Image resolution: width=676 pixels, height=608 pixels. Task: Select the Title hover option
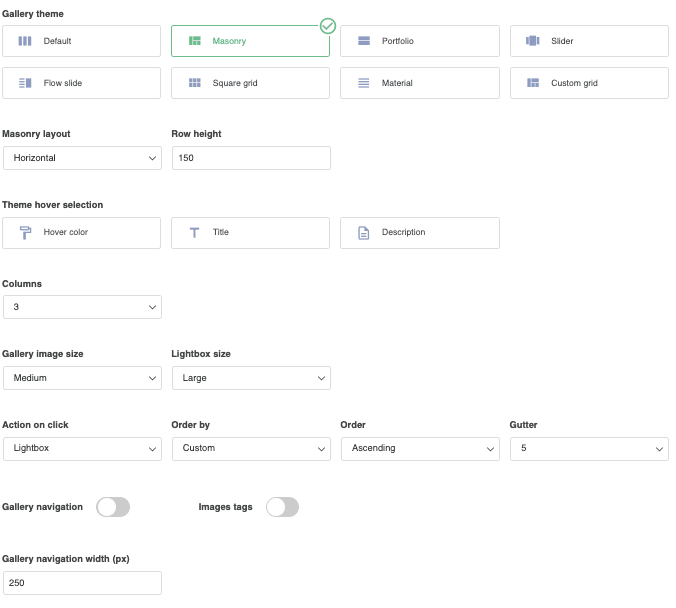250,232
